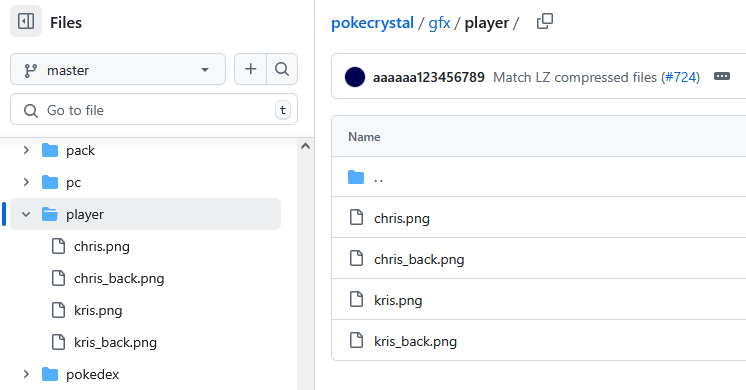Click the open player folder icon
The height and width of the screenshot is (390, 746).
tap(50, 214)
